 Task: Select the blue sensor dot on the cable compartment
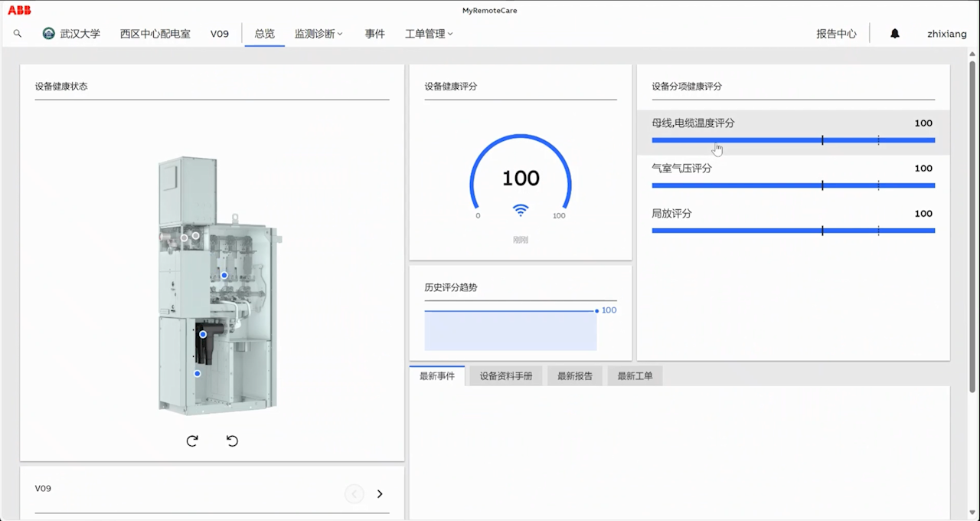click(203, 334)
